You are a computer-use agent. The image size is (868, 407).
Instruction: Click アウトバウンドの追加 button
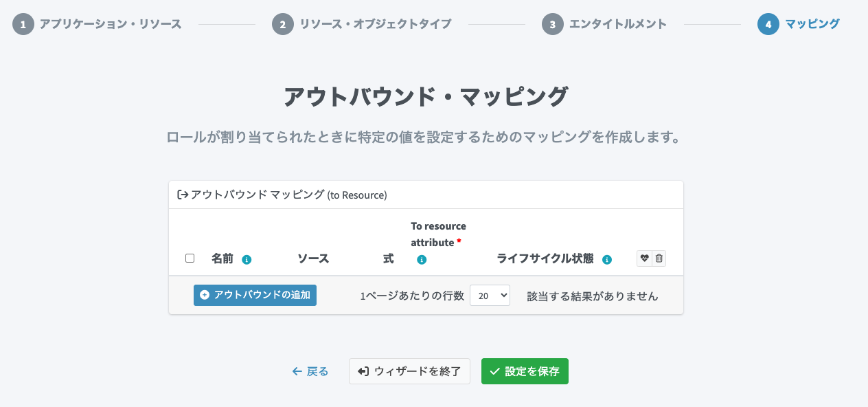point(255,295)
